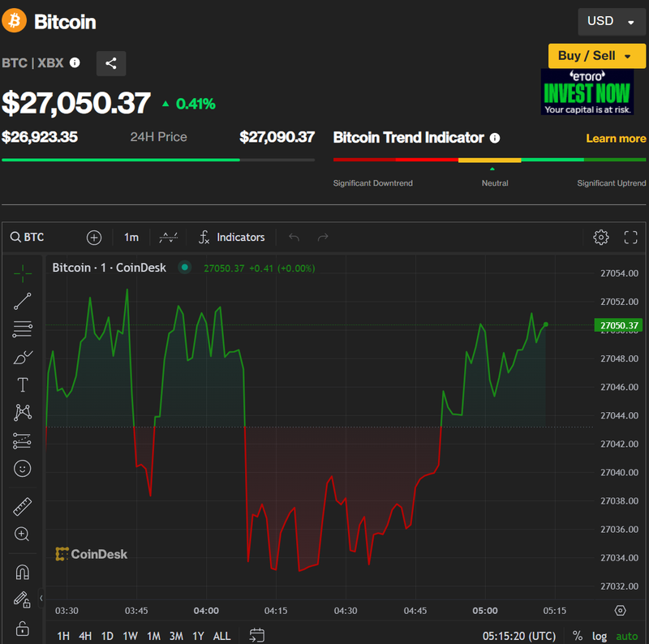Expand the Buy / Sell dropdown
649x644 pixels.
596,55
